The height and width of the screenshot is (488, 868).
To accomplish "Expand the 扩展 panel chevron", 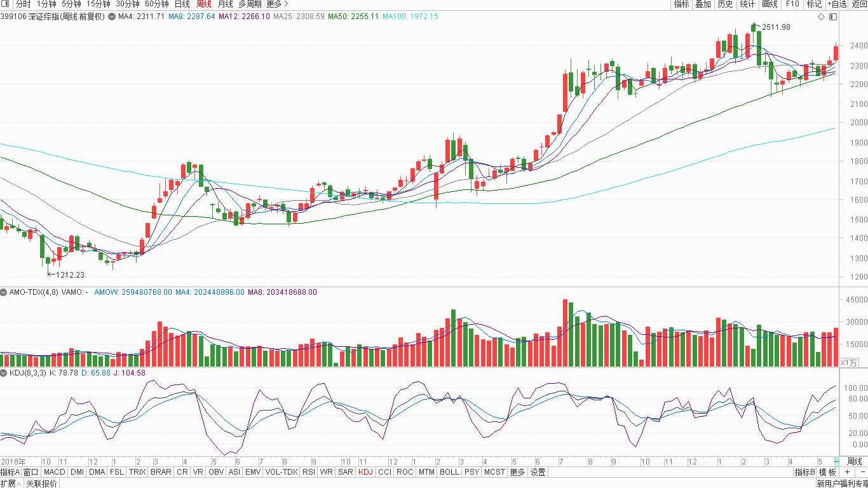I will point(12,484).
